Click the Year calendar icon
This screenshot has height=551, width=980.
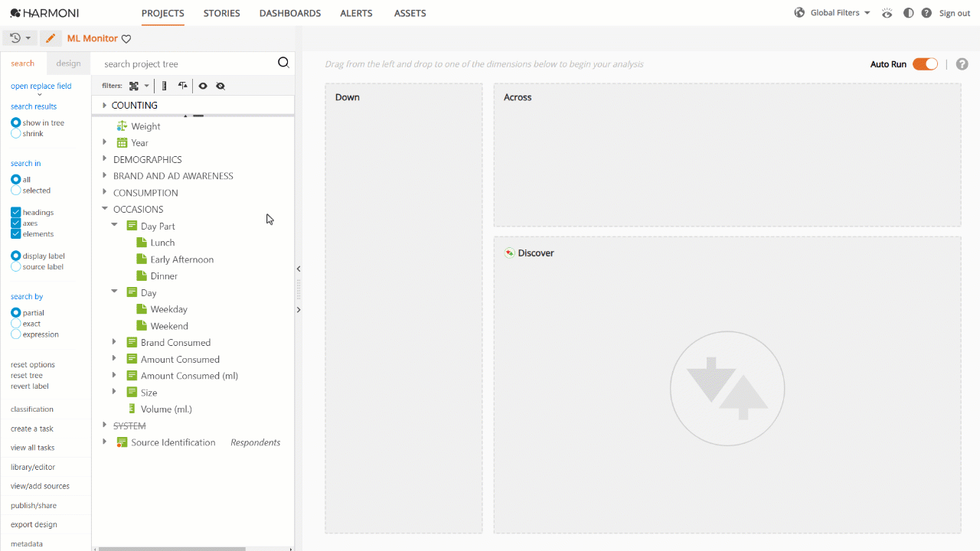[x=122, y=142]
